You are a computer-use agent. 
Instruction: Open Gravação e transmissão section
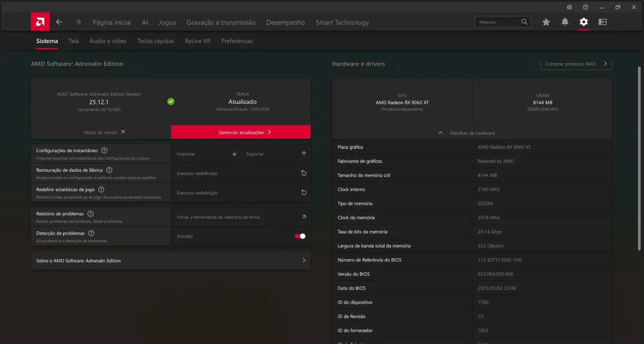click(221, 22)
